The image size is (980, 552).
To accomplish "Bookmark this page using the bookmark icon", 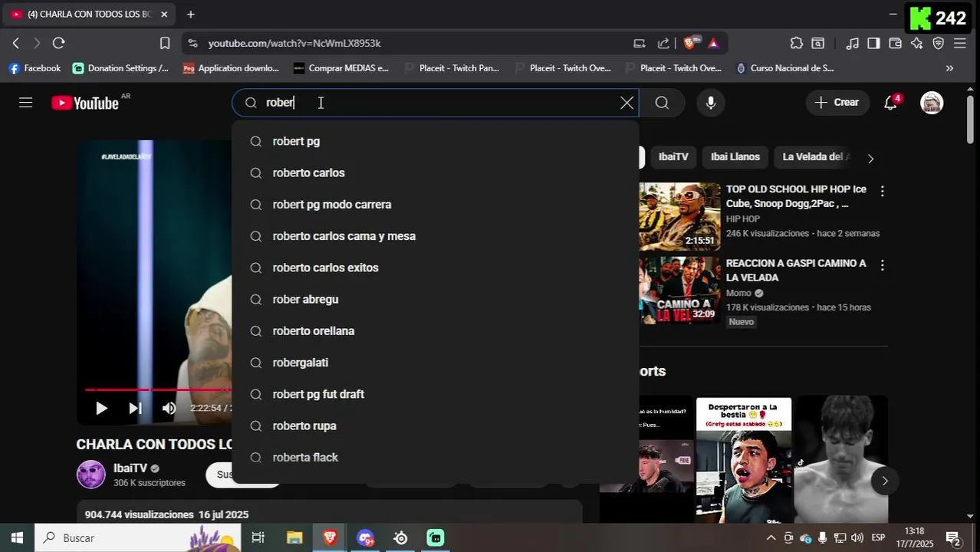I will (165, 43).
